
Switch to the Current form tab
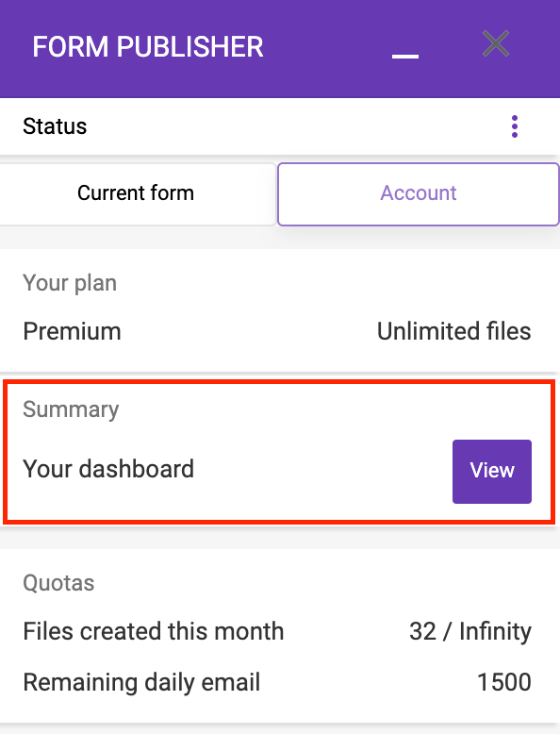point(136,193)
